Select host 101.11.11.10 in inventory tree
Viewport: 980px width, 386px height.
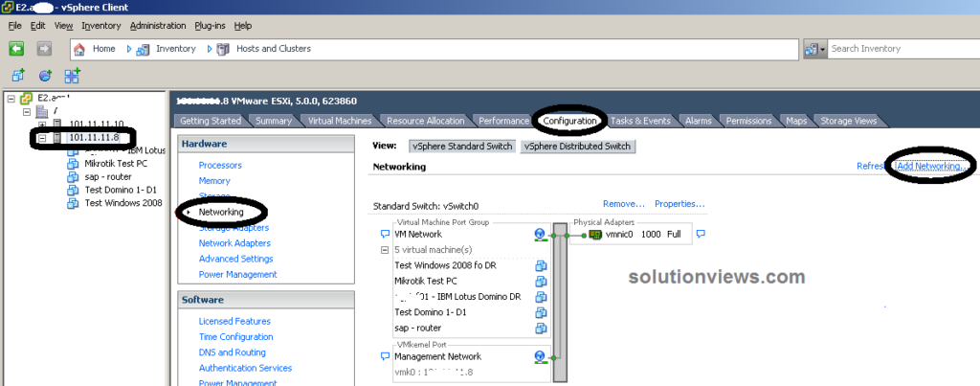(97, 124)
